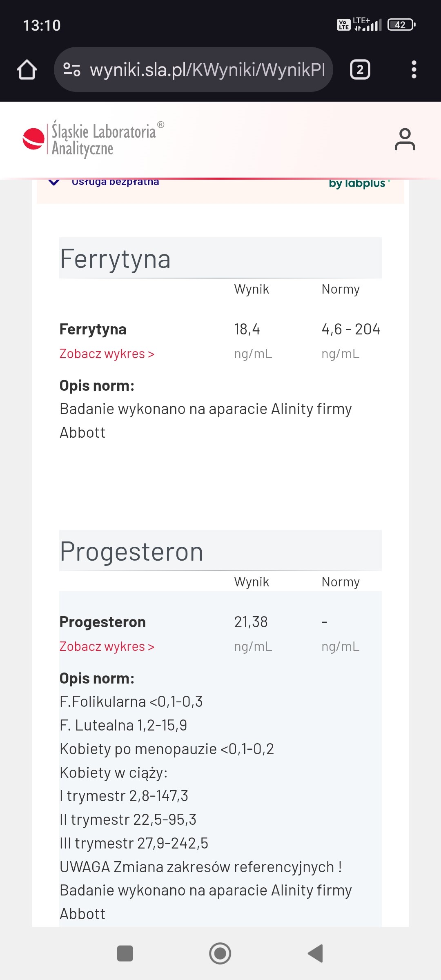This screenshot has height=980, width=441.
Task: Tap the wyniki.sla.pl address bar
Action: (x=207, y=69)
